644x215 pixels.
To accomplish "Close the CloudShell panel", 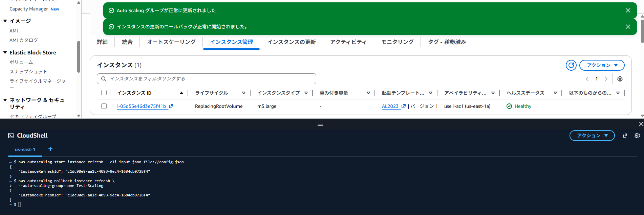I will (641, 124).
